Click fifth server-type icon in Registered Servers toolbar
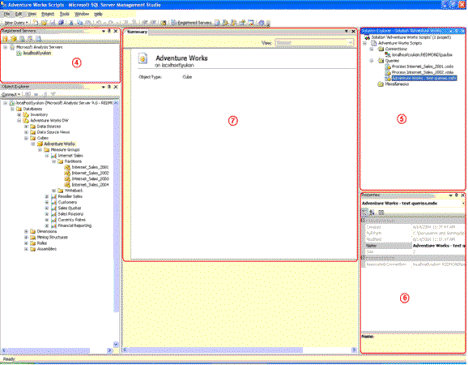Screen dimensions: 468x365 (39, 39)
